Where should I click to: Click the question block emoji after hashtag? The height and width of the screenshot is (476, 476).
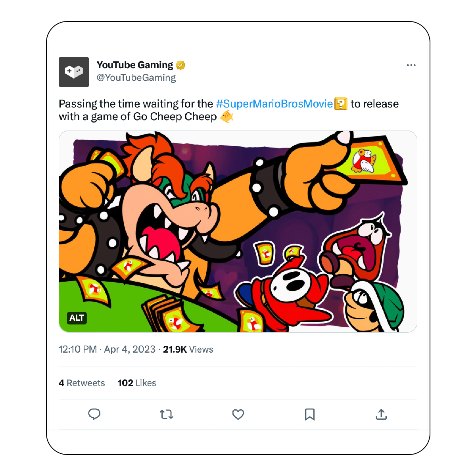341,104
